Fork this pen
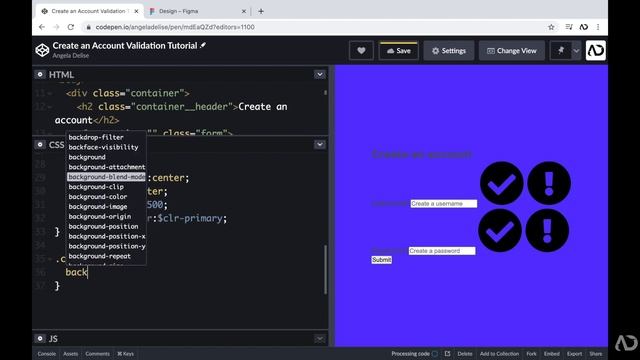640x360 pixels. pos(531,354)
